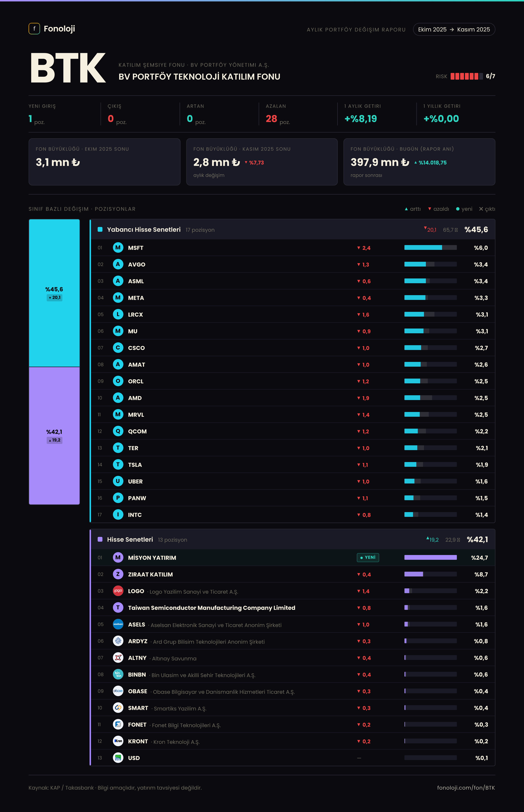Viewport: 524px width, 812px height.
Task: Click the cyan Yabancı Hisse Senetleri swatch
Action: [x=100, y=230]
